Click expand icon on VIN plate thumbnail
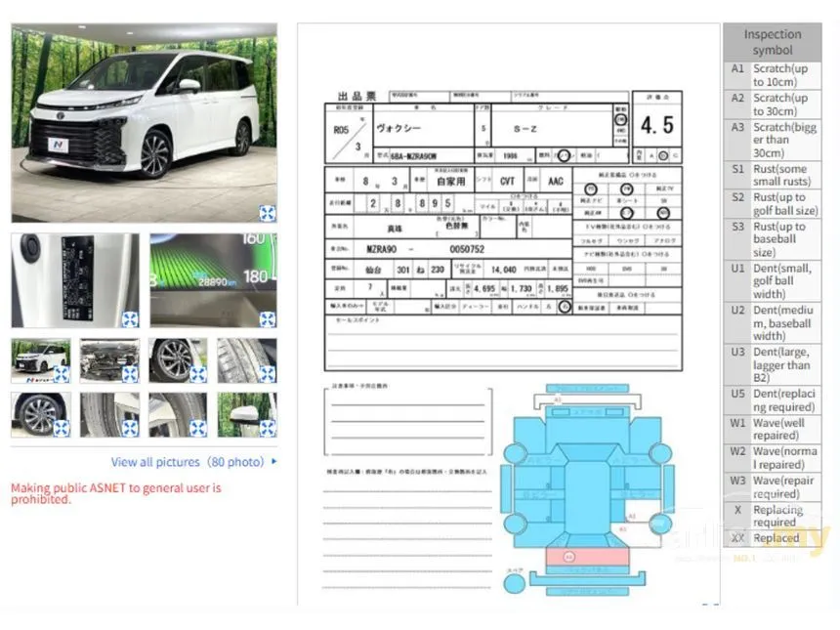840x630 pixels. 130,319
